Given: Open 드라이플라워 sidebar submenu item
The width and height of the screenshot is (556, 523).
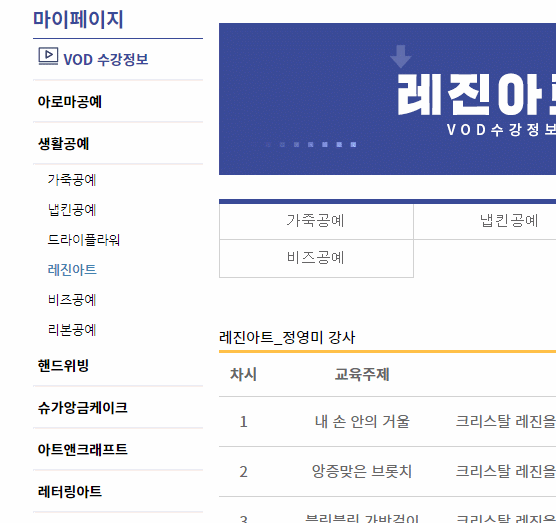Looking at the screenshot, I should pos(84,240).
